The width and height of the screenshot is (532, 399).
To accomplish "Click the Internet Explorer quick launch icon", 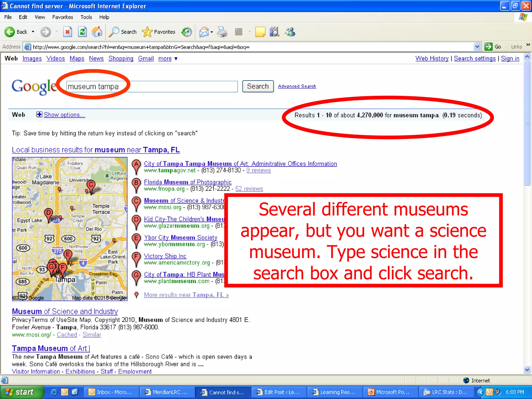I will tap(54, 392).
